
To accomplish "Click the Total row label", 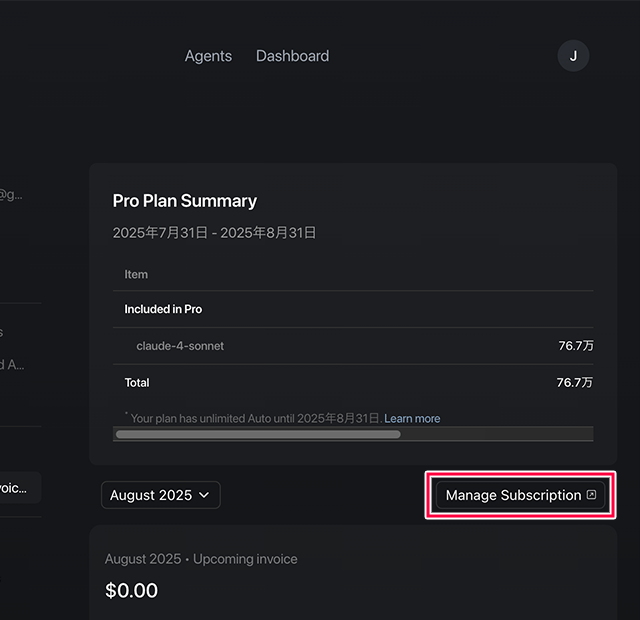I will 137,382.
